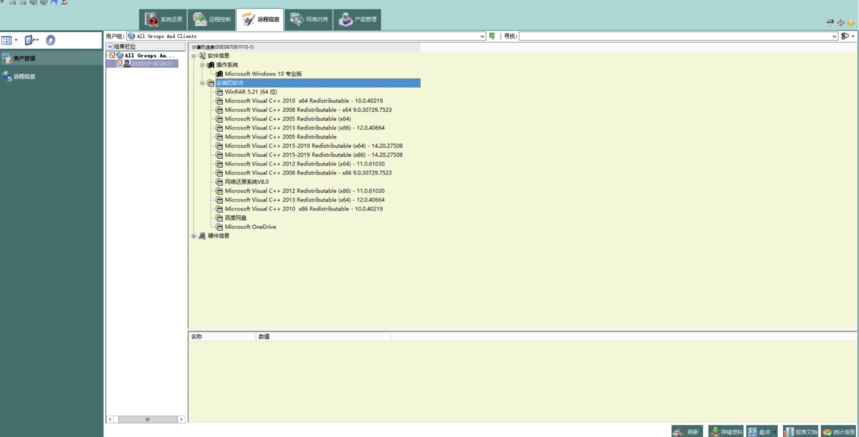Select Visual C++ 2005 Redistributable (x64)

[288, 119]
